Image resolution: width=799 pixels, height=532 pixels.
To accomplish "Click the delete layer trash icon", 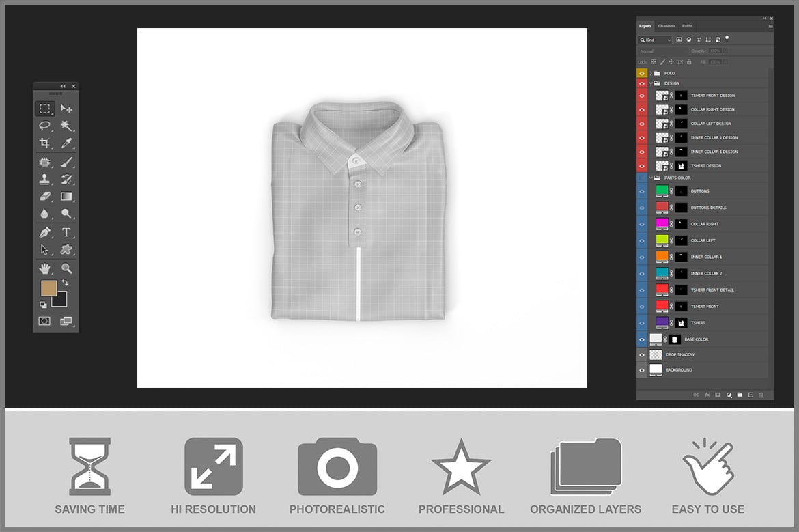I will 761,395.
